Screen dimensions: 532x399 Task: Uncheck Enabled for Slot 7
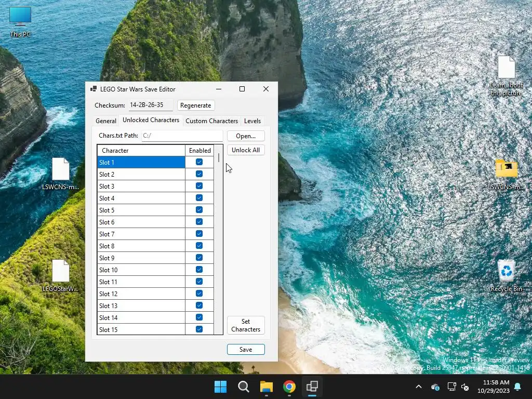tap(199, 234)
